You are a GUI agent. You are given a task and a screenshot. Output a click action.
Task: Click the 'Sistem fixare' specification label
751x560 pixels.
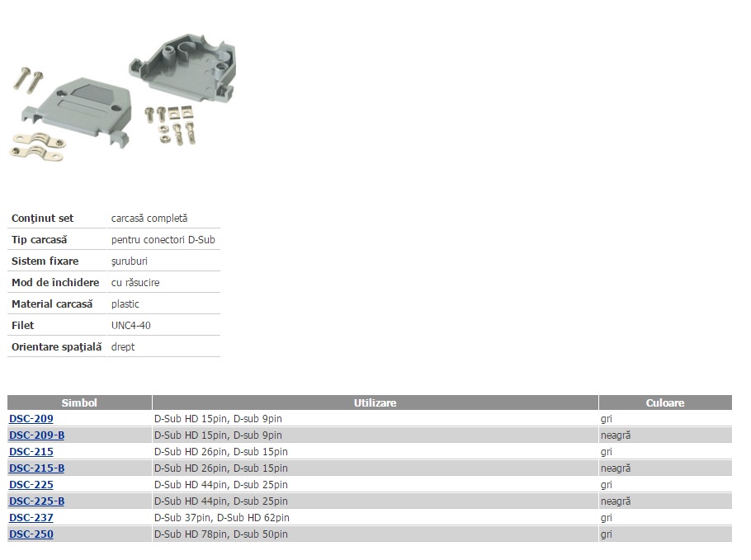[x=45, y=261]
